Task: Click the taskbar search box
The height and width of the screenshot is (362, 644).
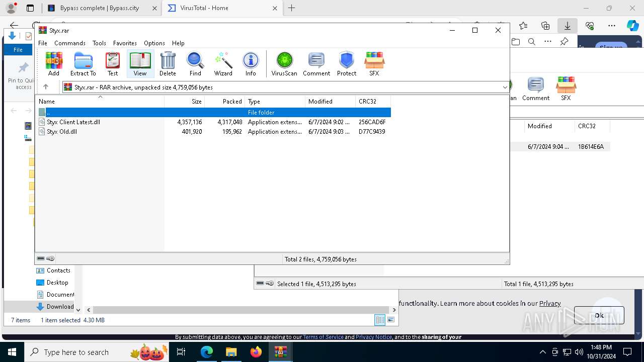Action: point(96,352)
